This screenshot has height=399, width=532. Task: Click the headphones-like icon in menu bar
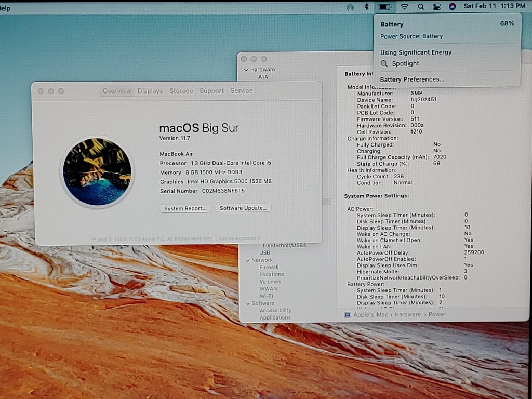(x=350, y=7)
